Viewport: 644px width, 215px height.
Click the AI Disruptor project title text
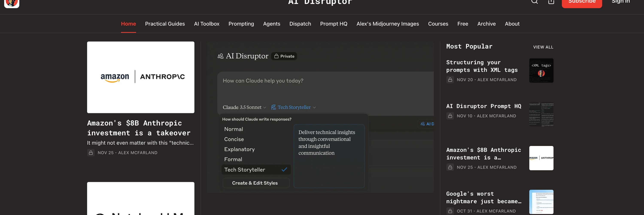point(247,56)
